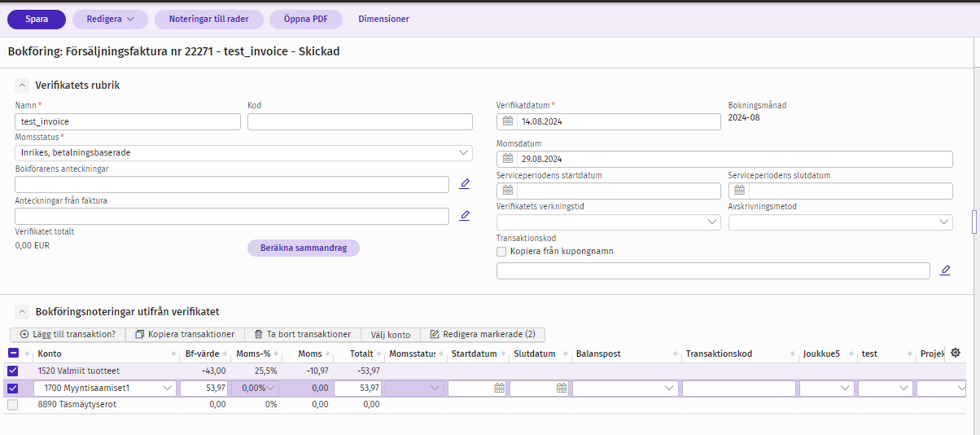Click pencil icon beside Transaktionskod field
This screenshot has width=980, height=435.
[x=945, y=270]
